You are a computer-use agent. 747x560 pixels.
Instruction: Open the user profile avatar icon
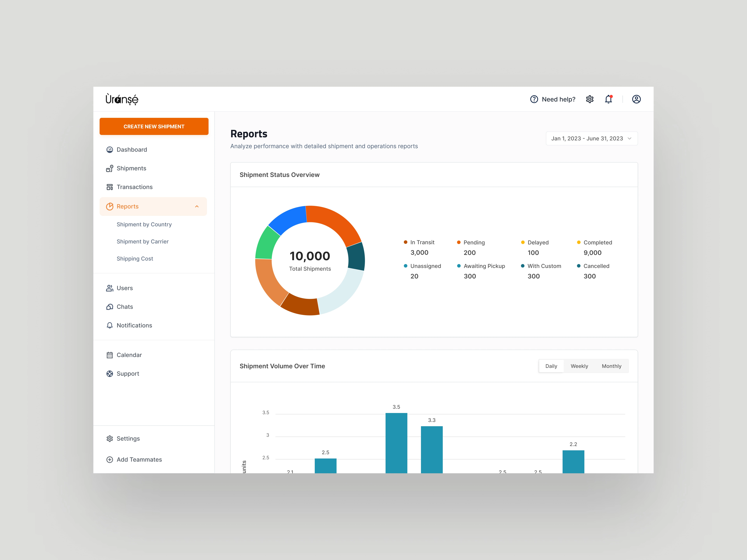[636, 99]
